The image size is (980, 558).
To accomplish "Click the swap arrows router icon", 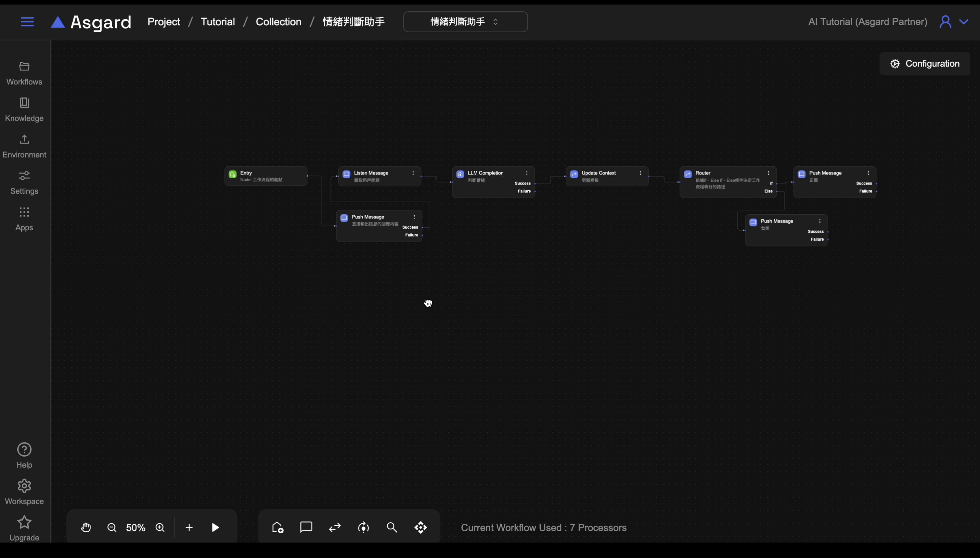I will pyautogui.click(x=335, y=528).
